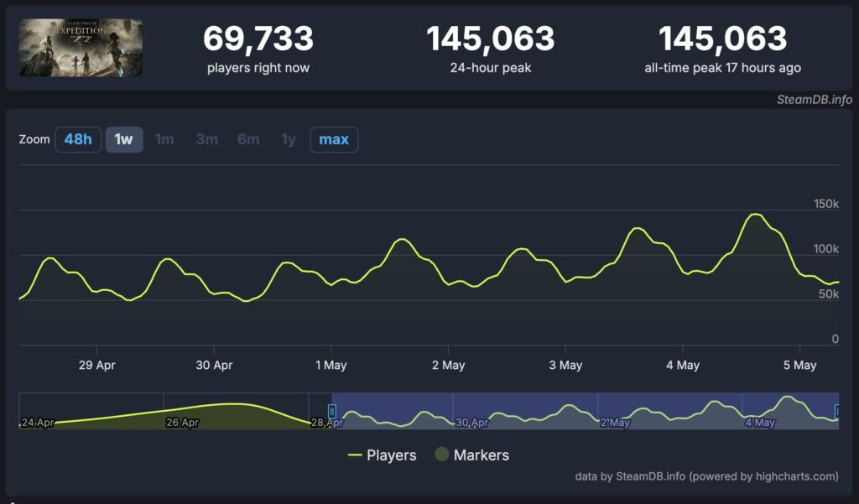Grab the right navigator range handle

click(837, 411)
